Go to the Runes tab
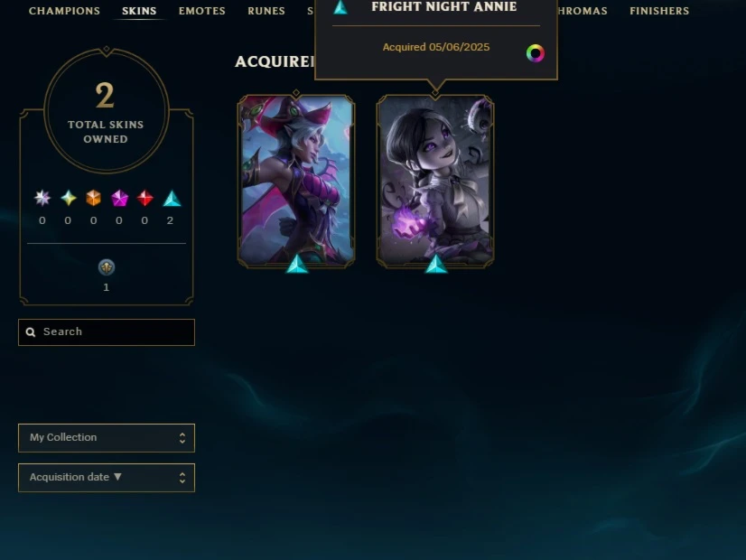Viewport: 746px width, 560px height. [x=266, y=11]
